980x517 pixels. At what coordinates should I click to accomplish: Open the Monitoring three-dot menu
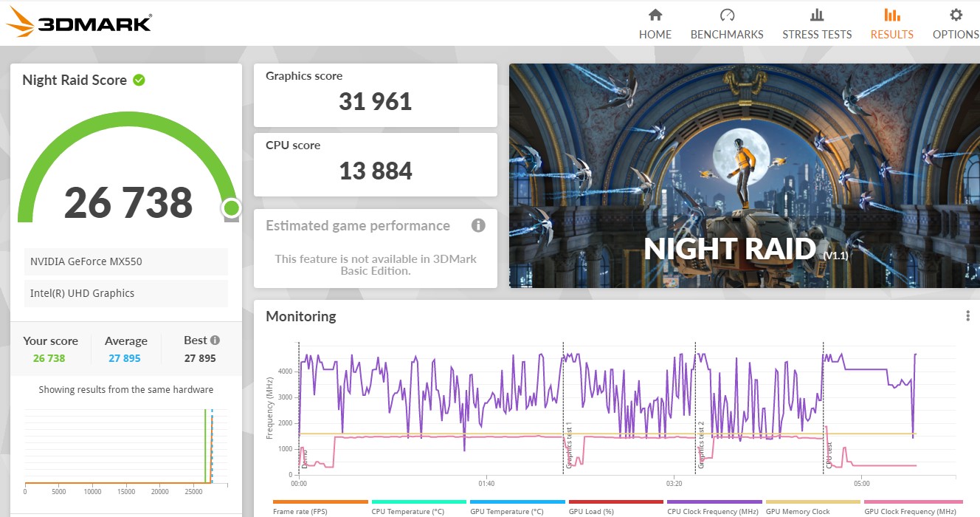[967, 316]
